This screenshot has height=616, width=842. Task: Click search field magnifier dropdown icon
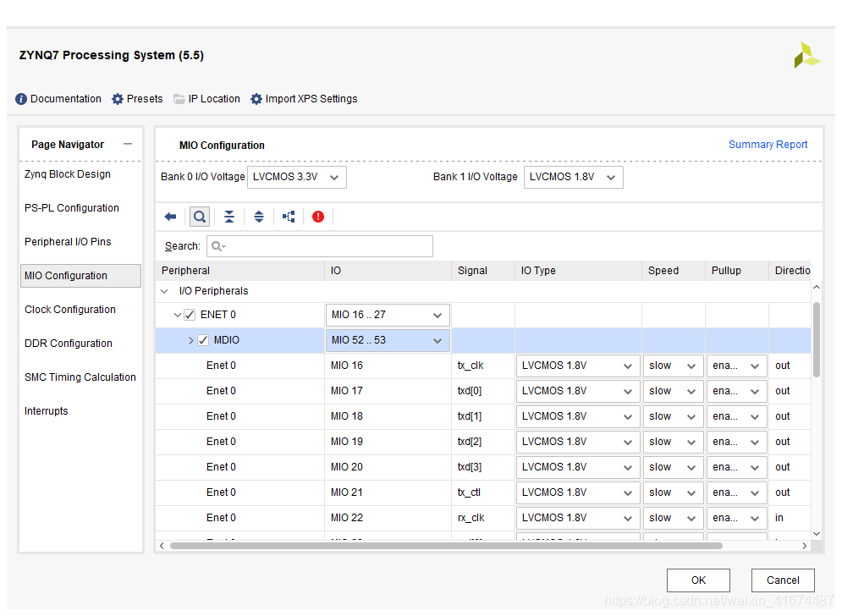pos(218,246)
